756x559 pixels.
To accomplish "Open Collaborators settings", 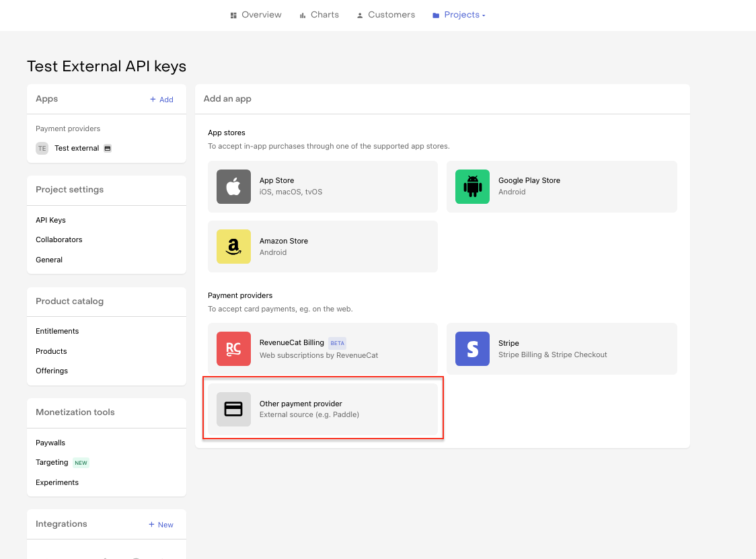I will (x=59, y=239).
